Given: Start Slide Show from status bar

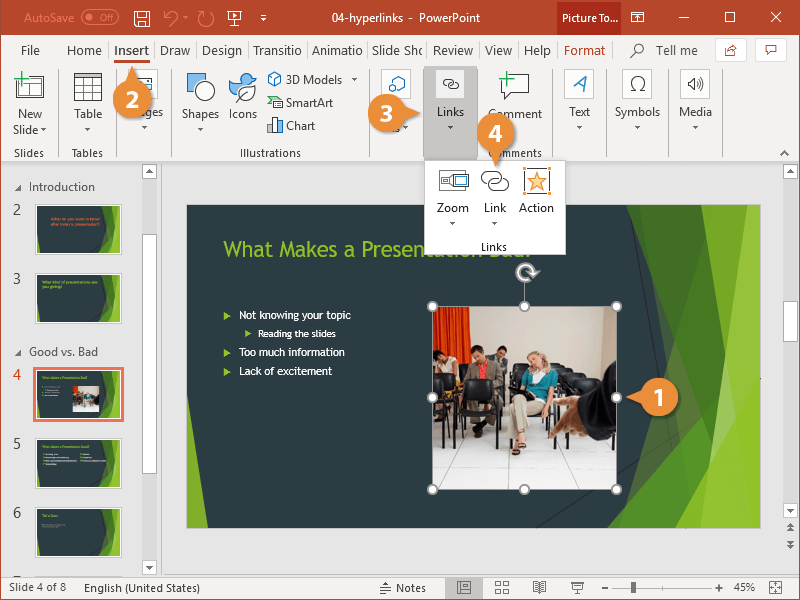Looking at the screenshot, I should 578,588.
